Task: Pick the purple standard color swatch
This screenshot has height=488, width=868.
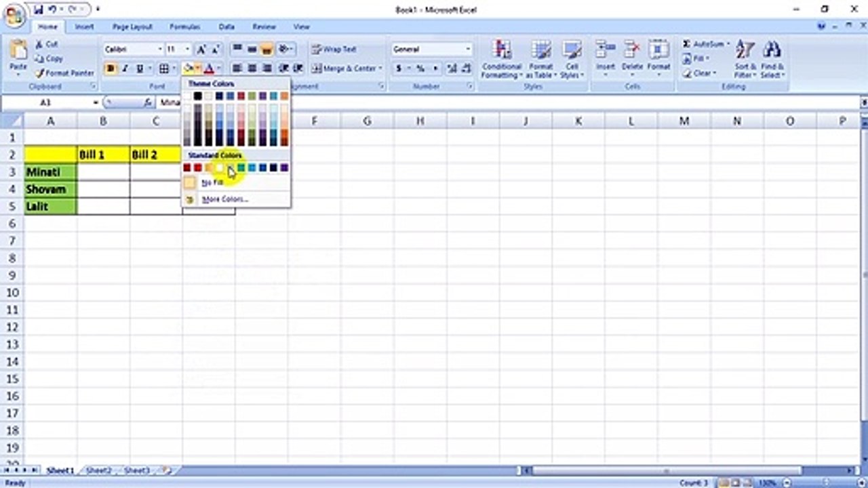Action: click(x=284, y=167)
